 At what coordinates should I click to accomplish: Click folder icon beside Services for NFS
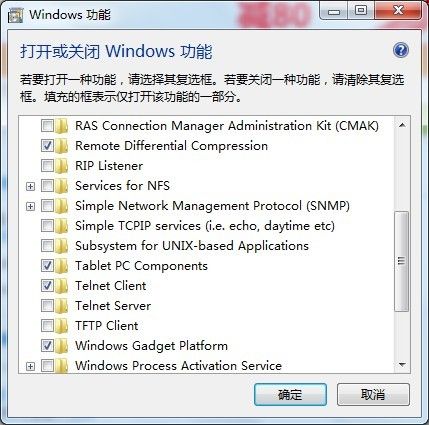click(x=62, y=186)
